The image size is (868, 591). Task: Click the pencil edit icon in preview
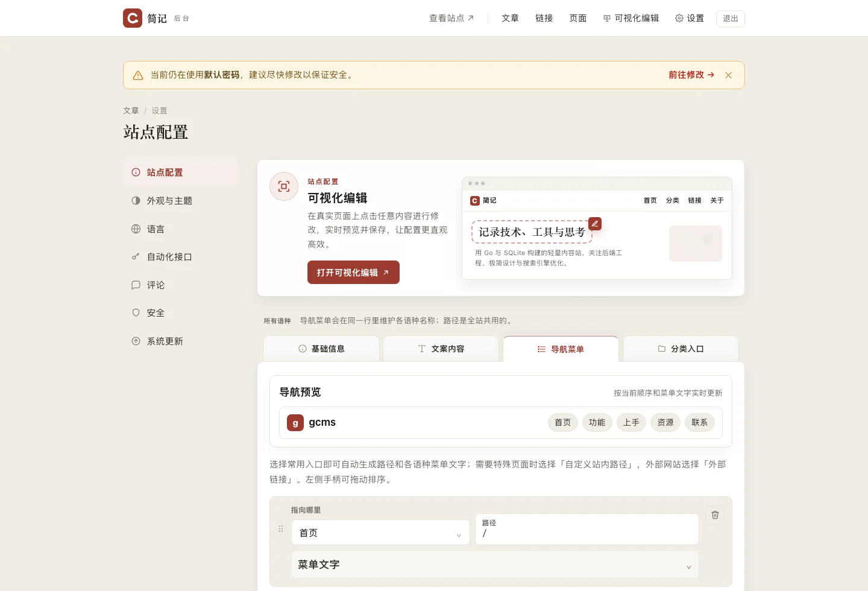(x=595, y=224)
